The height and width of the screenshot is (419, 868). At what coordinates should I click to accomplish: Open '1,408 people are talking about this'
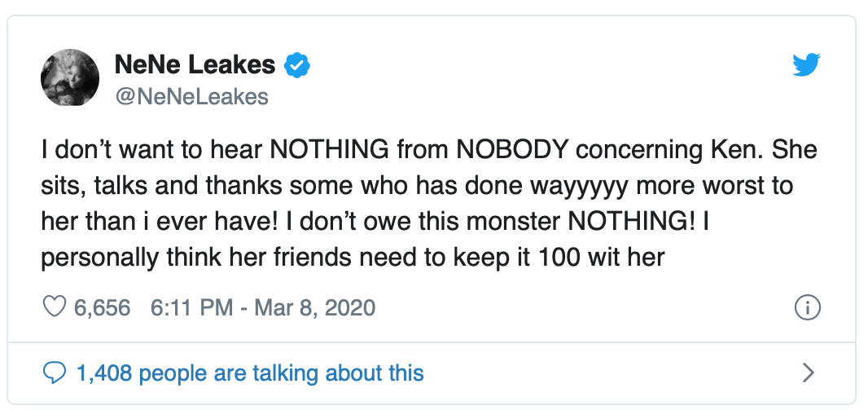[x=249, y=373]
